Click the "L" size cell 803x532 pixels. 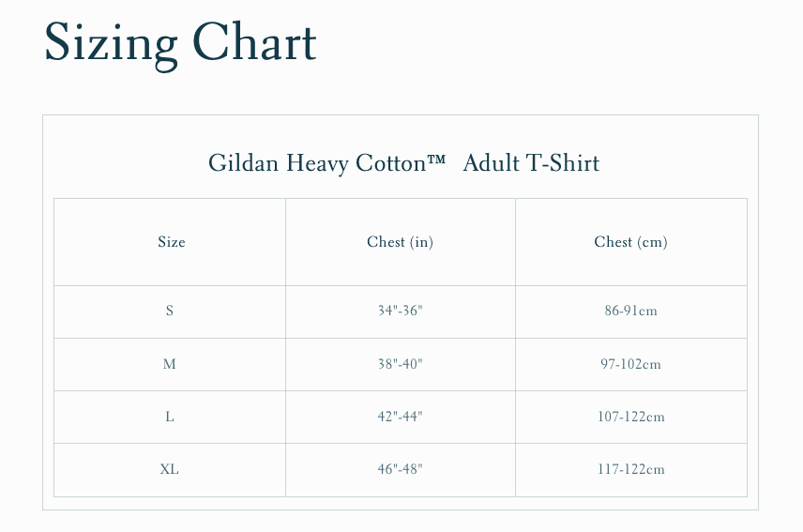tap(170, 417)
